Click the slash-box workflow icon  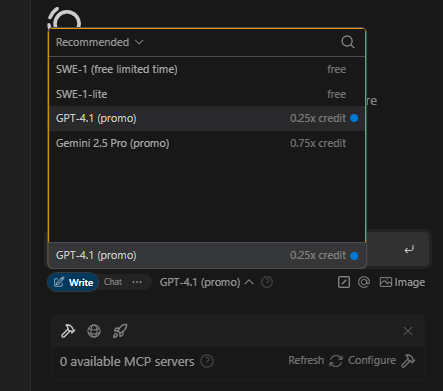344,282
